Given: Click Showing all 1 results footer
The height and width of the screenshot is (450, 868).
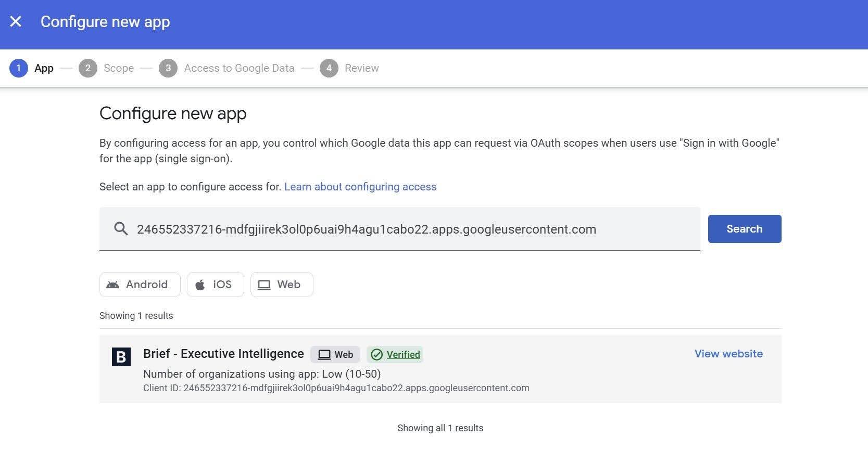Looking at the screenshot, I should (x=440, y=428).
